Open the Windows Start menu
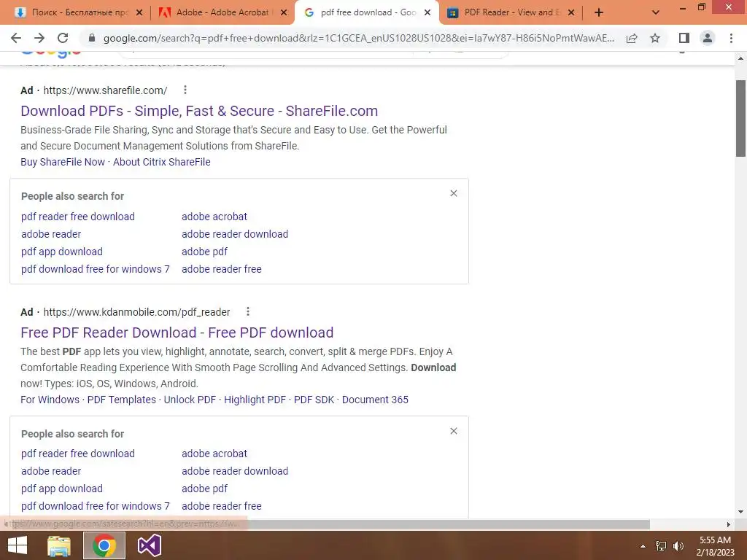 (18, 545)
